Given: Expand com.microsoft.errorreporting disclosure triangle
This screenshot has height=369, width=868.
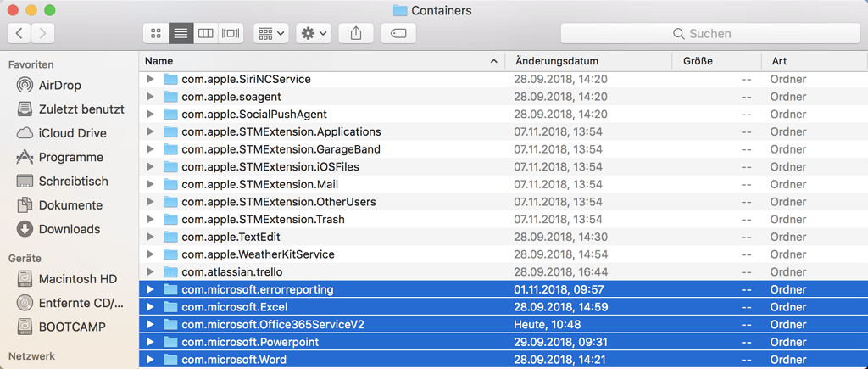Looking at the screenshot, I should [x=150, y=289].
